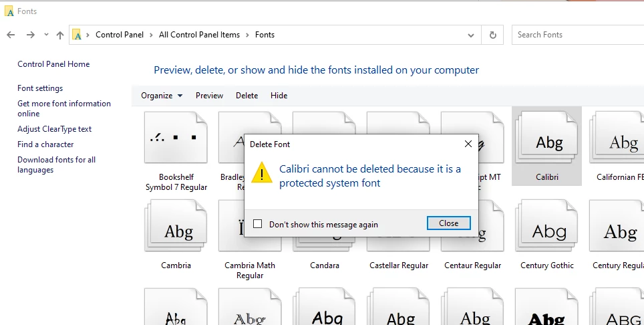The height and width of the screenshot is (325, 644).
Task: Click the Centaur Regular font label
Action: [x=473, y=265]
